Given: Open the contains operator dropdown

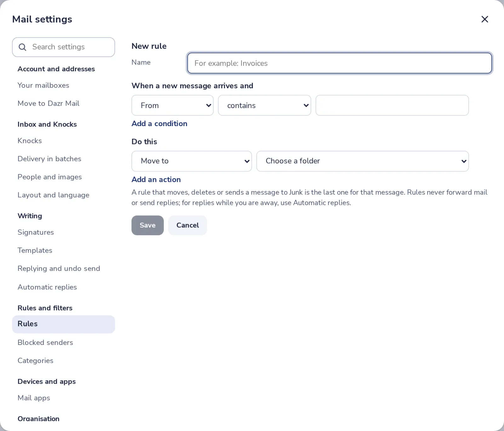Looking at the screenshot, I should tap(265, 105).
